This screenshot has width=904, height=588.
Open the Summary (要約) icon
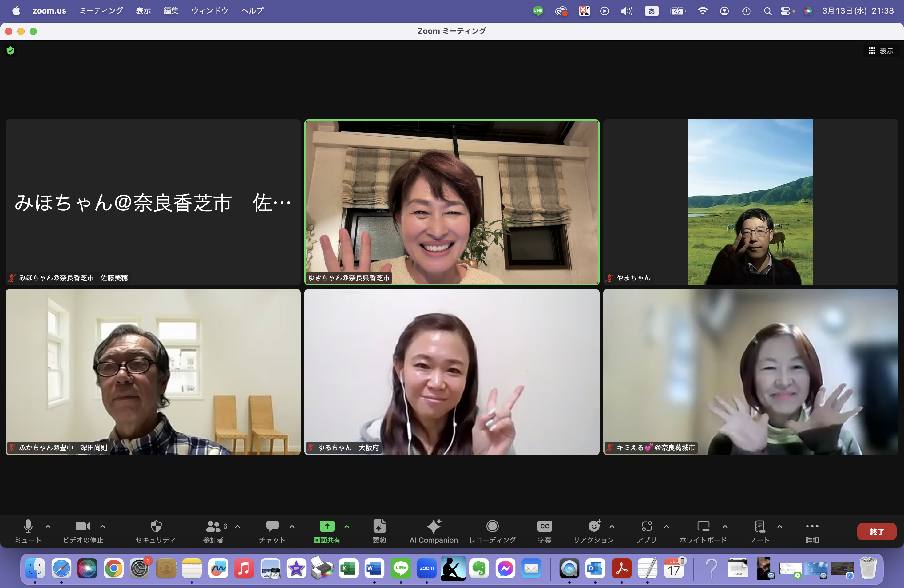379,526
